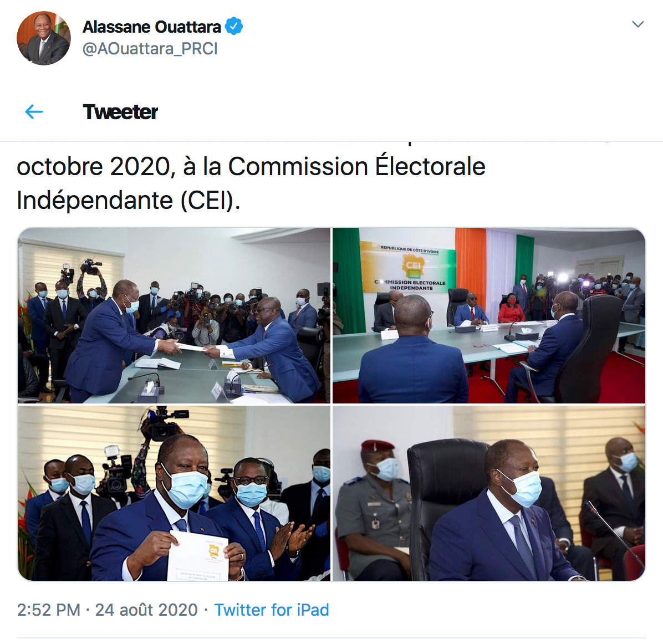This screenshot has width=663, height=644.
Task: Click the blue back arrow icon
Action: click(x=34, y=112)
